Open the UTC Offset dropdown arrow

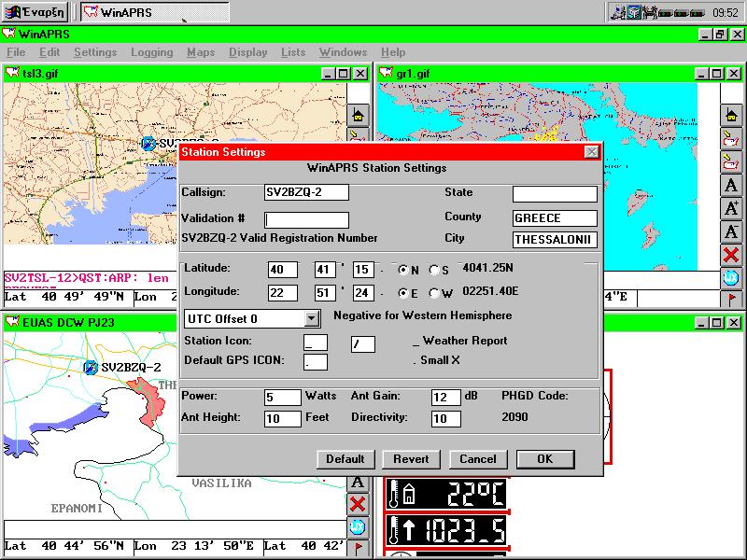pyautogui.click(x=312, y=318)
